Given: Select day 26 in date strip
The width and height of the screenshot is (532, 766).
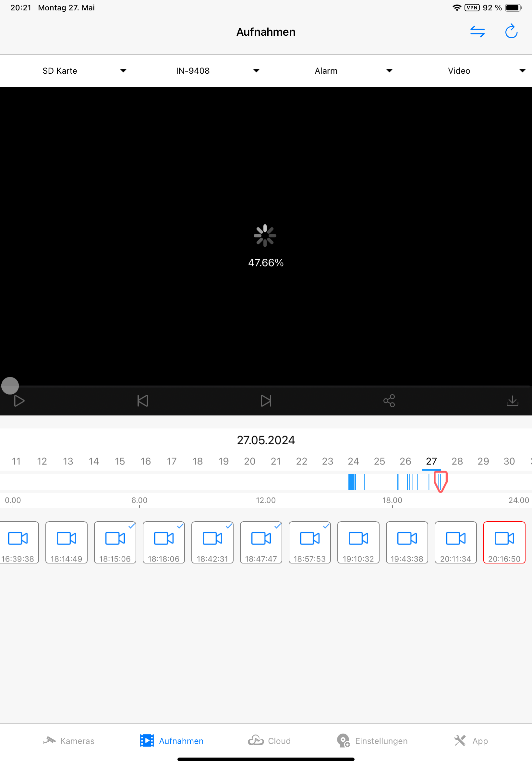Looking at the screenshot, I should click(405, 461).
